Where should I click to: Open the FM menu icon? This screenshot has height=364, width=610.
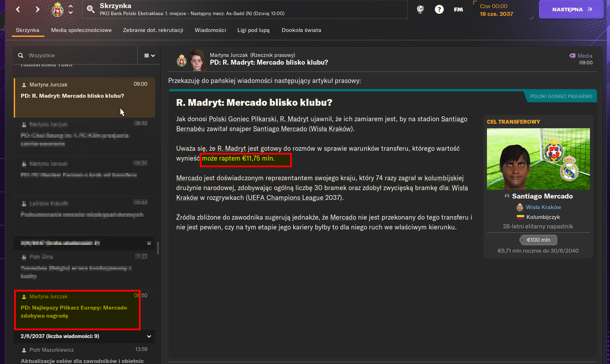coord(458,9)
